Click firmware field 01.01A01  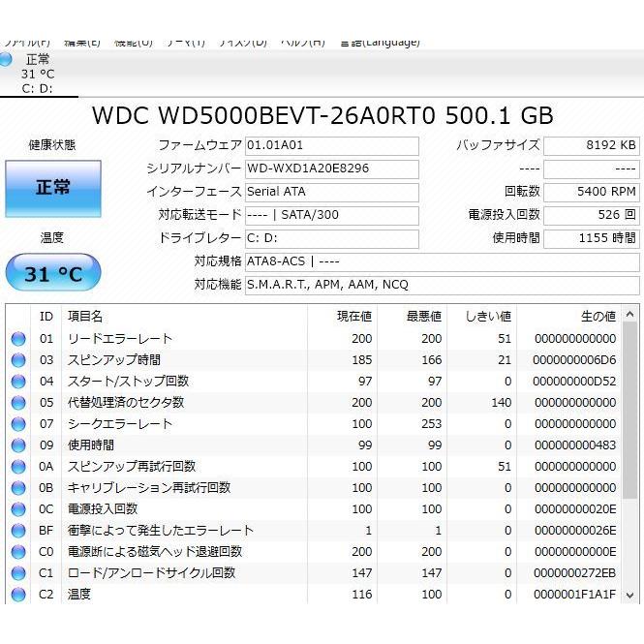coord(332,146)
